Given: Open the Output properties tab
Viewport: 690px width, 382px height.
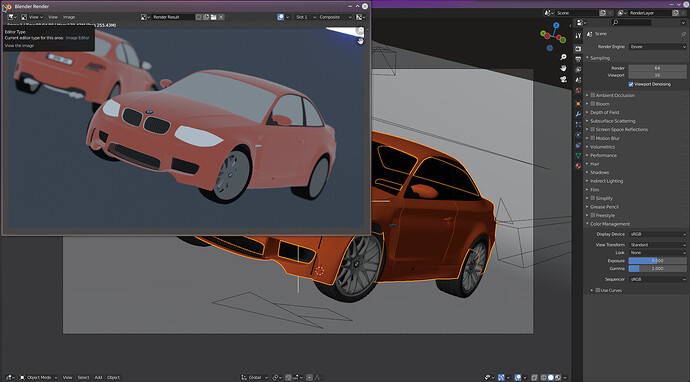Looking at the screenshot, I should tap(578, 59).
